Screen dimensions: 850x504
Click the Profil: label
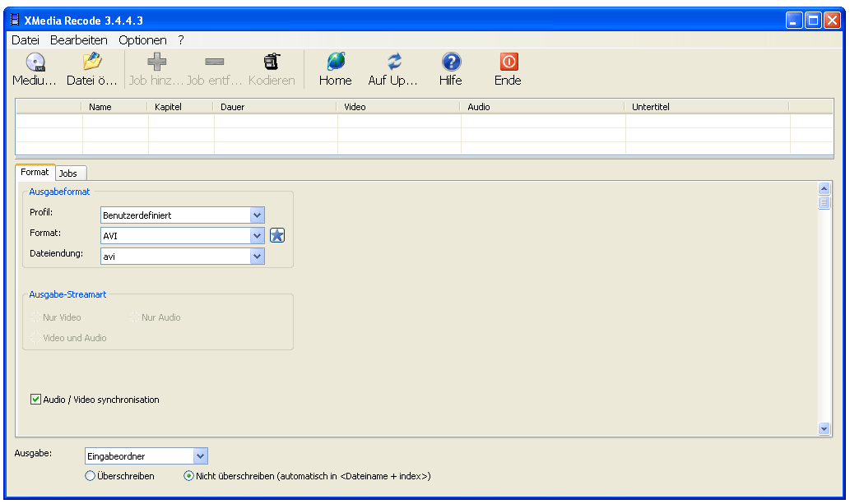pos(41,212)
